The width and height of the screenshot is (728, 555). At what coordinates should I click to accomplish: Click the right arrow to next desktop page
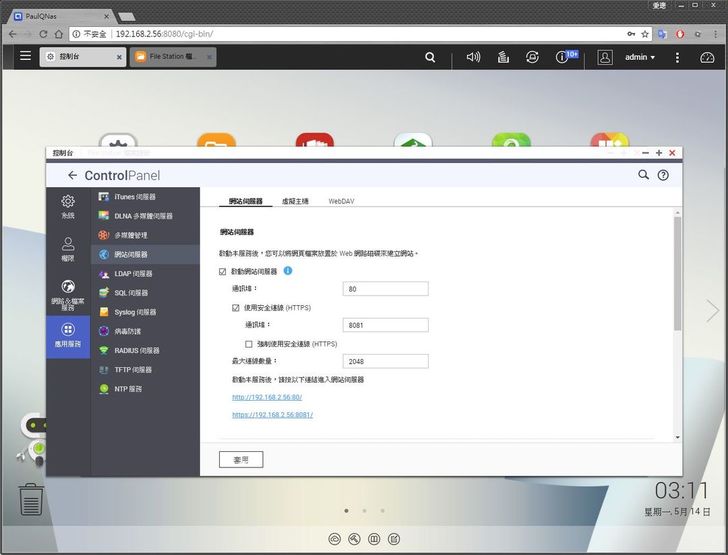[x=712, y=311]
